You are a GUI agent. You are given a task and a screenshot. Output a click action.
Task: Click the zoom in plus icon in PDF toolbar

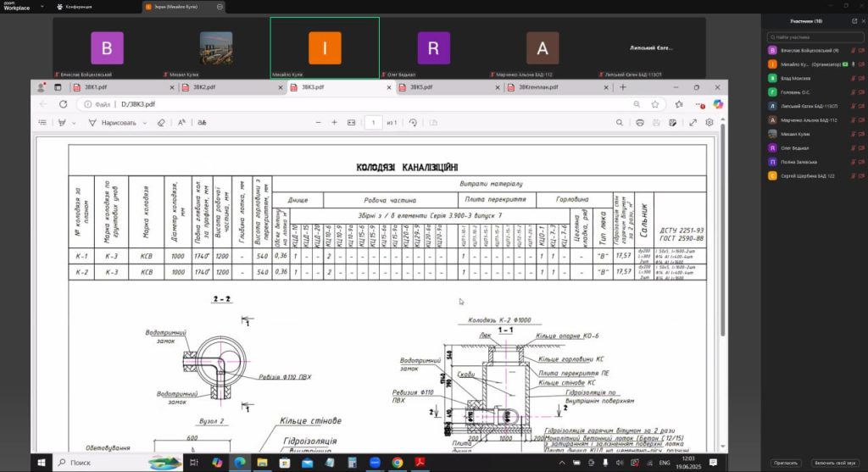(334, 123)
